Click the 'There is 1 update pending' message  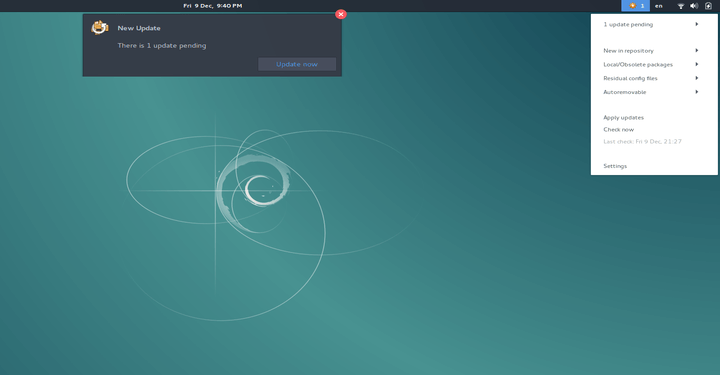point(162,45)
